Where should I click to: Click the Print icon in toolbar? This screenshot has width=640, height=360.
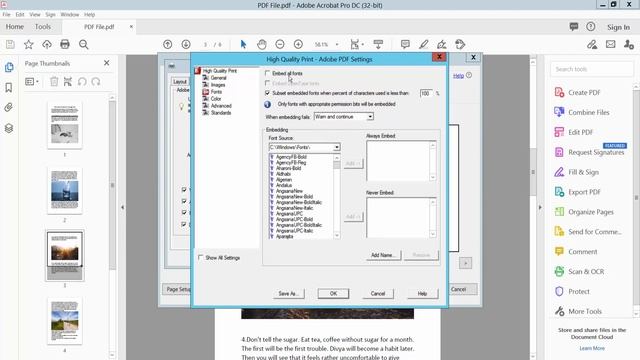[65, 44]
